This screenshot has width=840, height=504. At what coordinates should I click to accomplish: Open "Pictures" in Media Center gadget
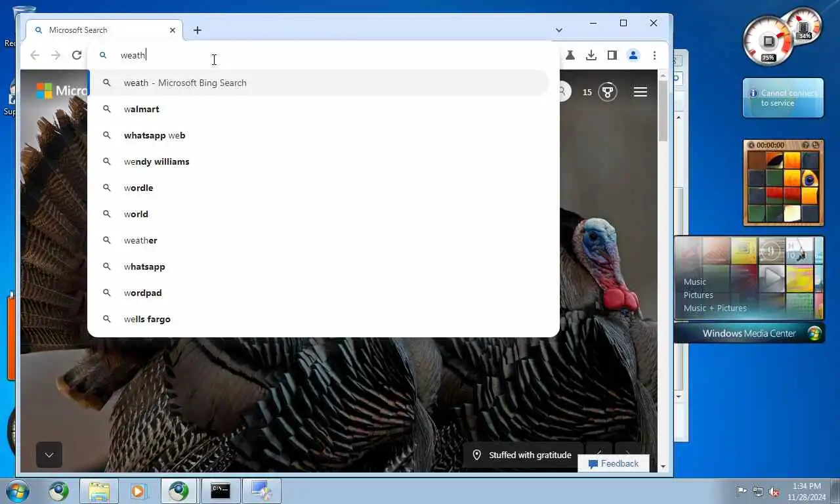click(x=698, y=295)
